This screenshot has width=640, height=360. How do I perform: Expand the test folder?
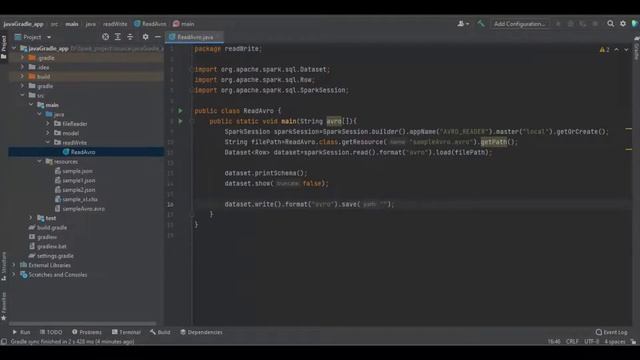click(31, 218)
